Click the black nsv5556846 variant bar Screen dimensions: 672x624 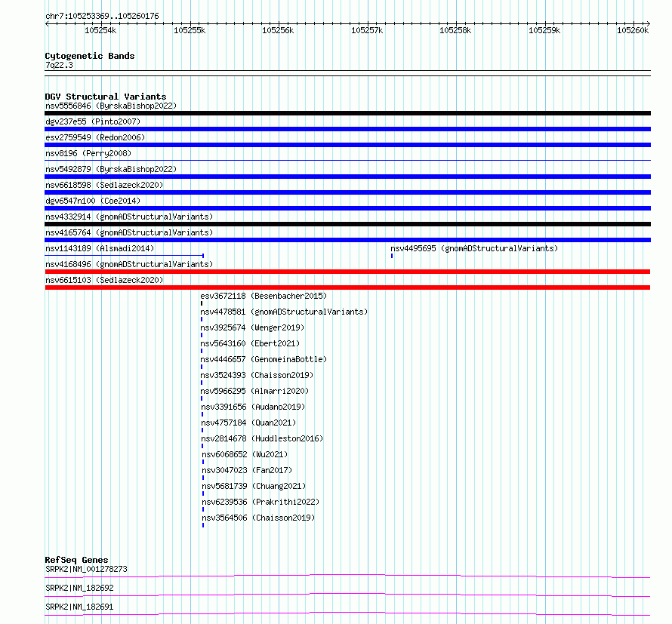[347, 113]
